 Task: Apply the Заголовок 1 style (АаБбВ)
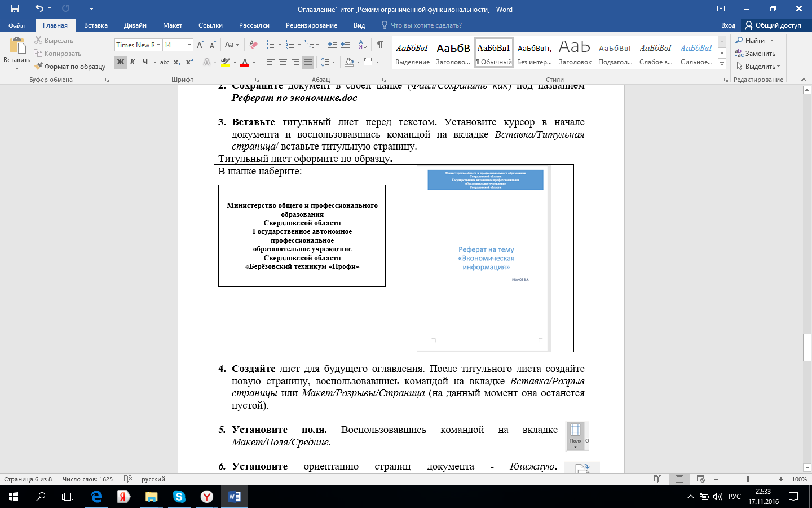[x=453, y=53]
